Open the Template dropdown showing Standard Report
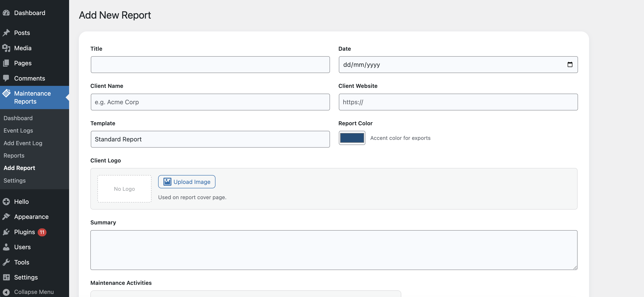 pyautogui.click(x=210, y=139)
